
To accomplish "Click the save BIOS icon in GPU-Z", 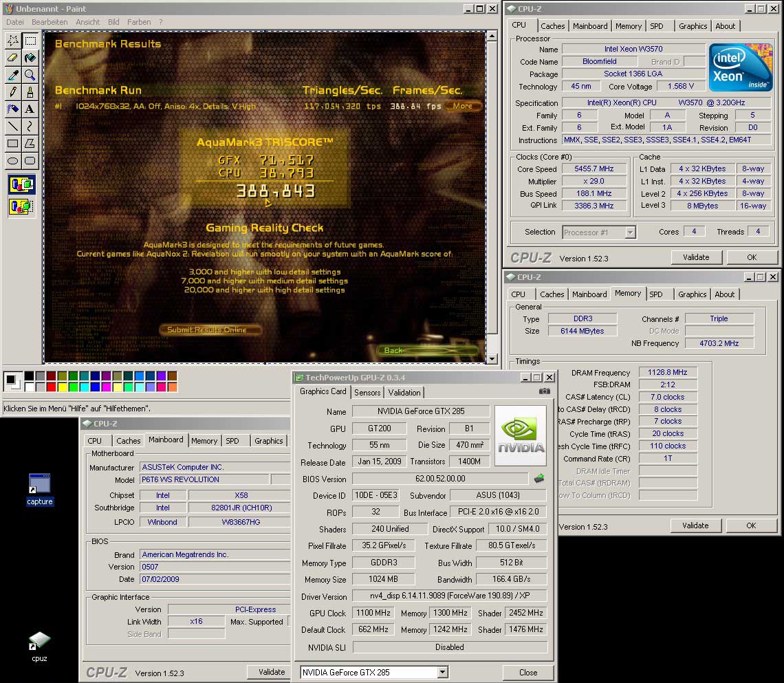I will pyautogui.click(x=539, y=479).
